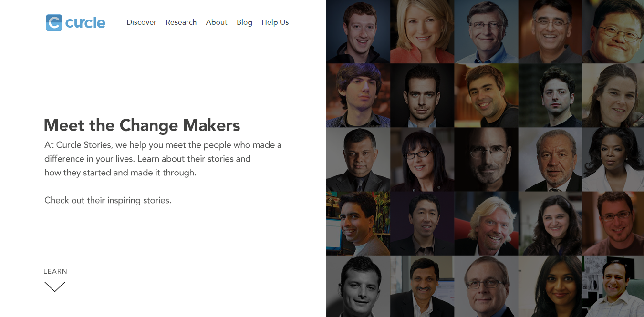
Task: Open portrait of woman in white collared blouse
Action: [x=613, y=159]
